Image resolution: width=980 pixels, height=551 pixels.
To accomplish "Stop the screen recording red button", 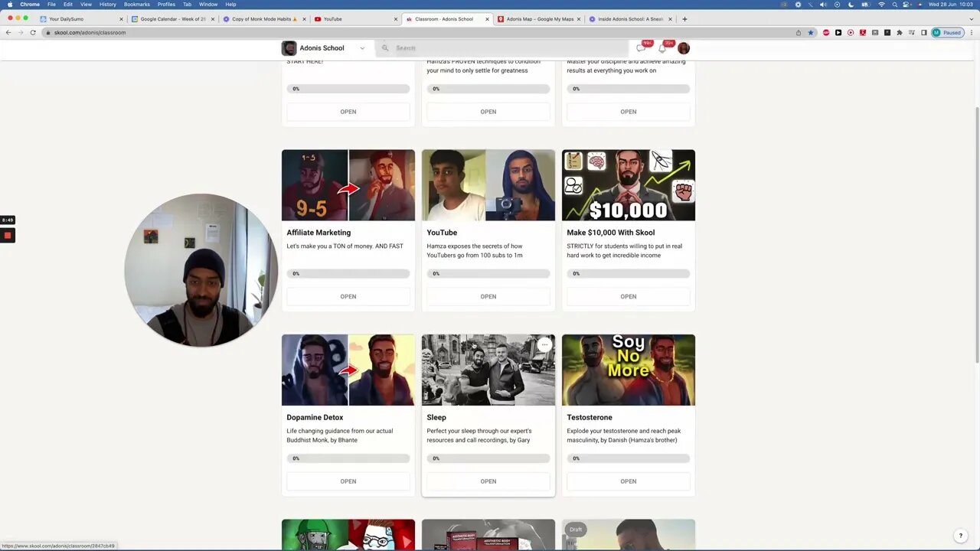I will tap(8, 235).
